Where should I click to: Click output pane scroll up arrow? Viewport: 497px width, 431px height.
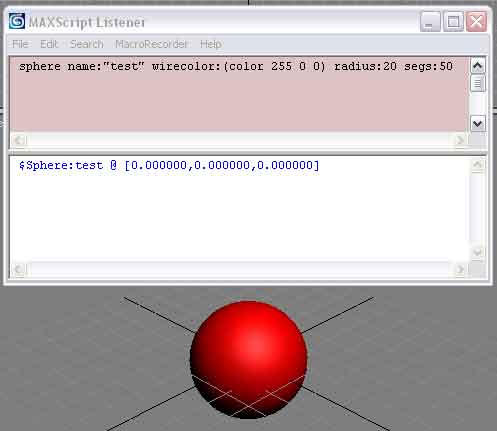pyautogui.click(x=478, y=165)
